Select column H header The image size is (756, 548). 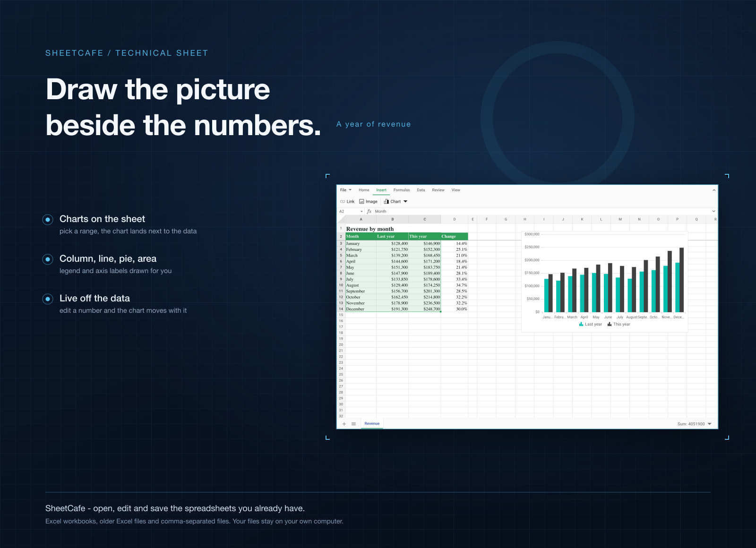point(524,219)
